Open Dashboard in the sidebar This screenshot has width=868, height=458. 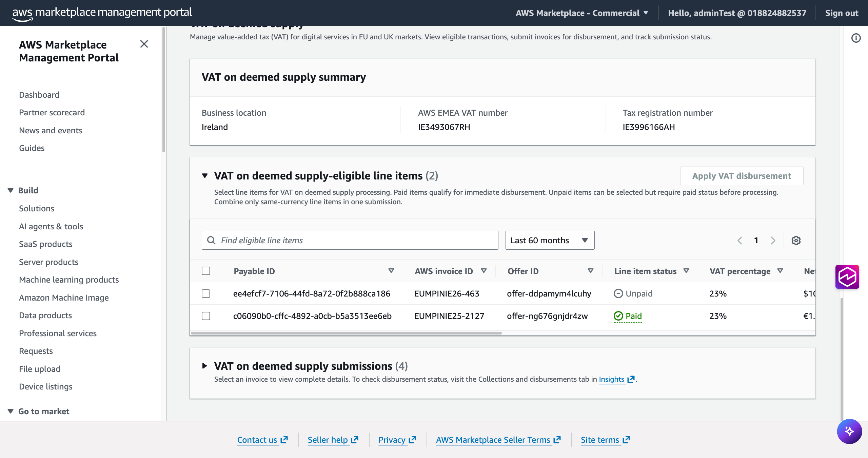click(x=39, y=95)
